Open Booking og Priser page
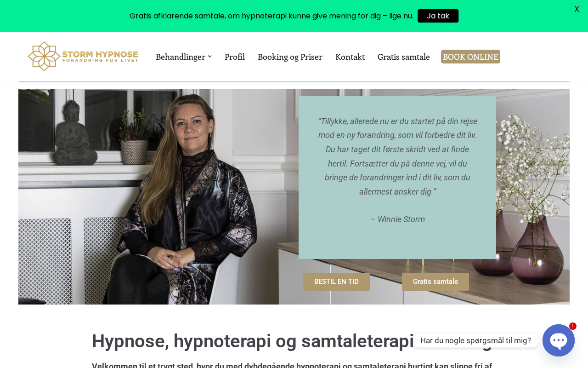This screenshot has height=368, width=588. point(290,57)
